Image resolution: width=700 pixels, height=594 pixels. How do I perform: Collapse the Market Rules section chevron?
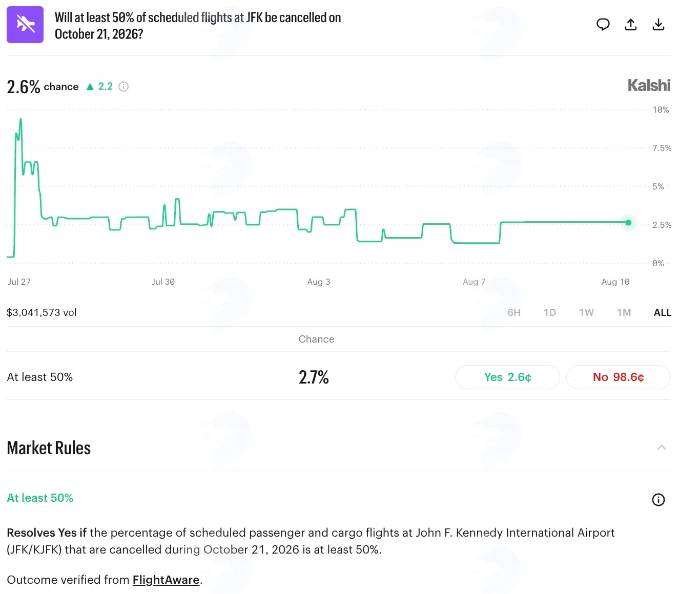pos(662,448)
